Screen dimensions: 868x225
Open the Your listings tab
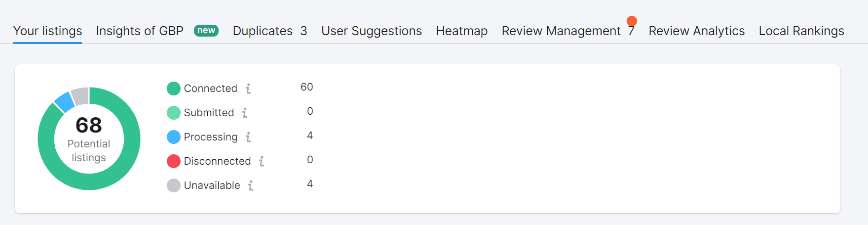47,31
